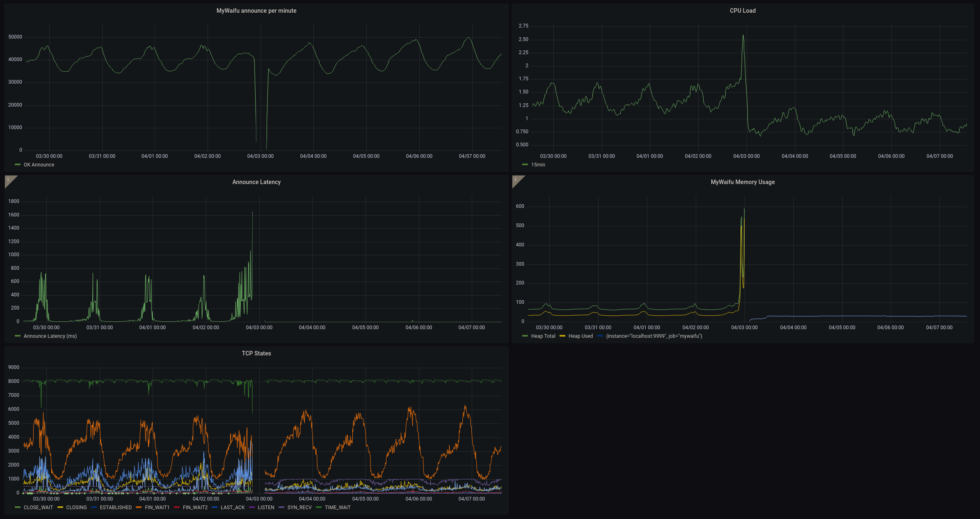Click the LISTEN legend label

click(x=266, y=508)
